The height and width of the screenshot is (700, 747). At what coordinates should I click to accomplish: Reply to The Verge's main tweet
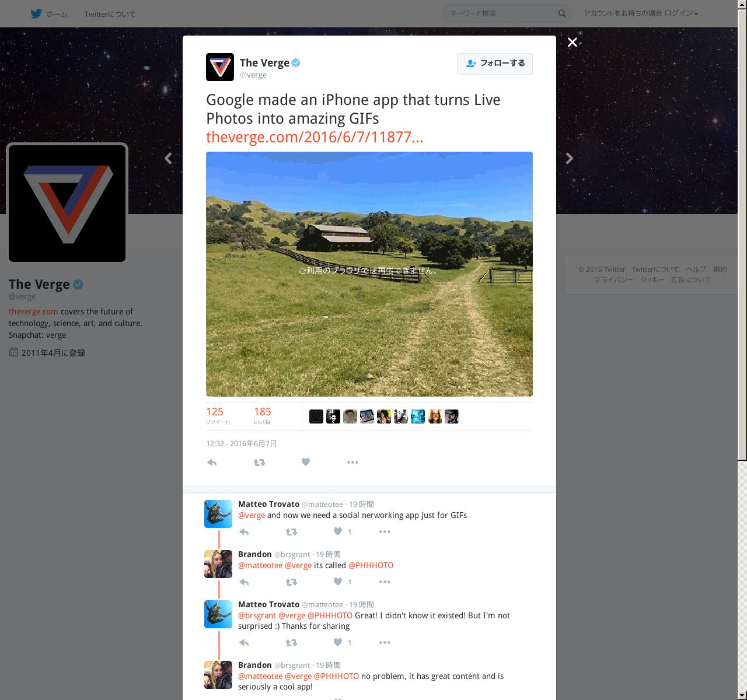tap(212, 463)
